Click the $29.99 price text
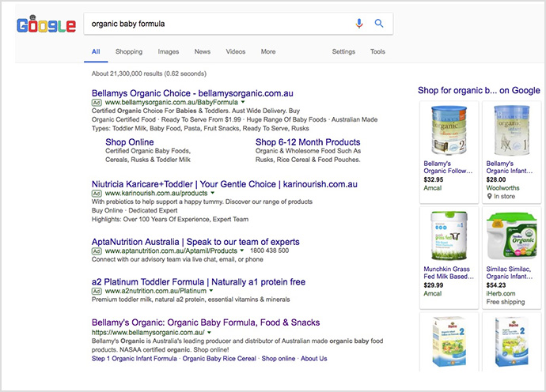Screen dimensions: 546x392 [x=433, y=285]
